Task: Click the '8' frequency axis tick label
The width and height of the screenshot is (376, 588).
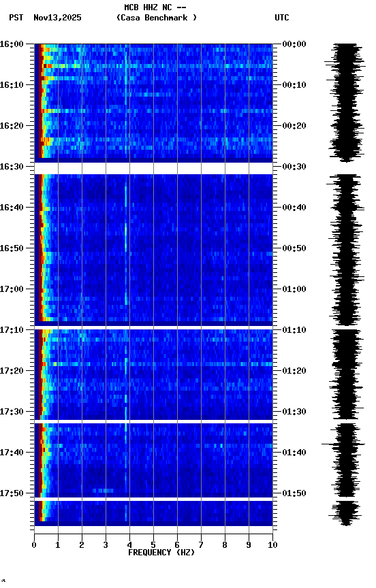Action: (x=225, y=545)
